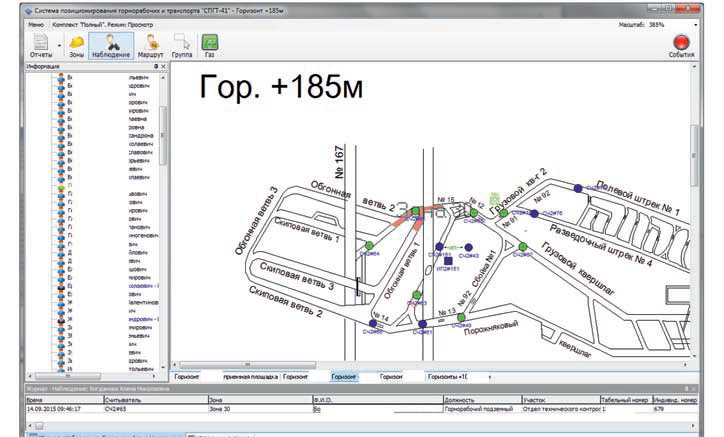
Task: Click the Разведочный штрек № 4 label
Action: tap(601, 245)
